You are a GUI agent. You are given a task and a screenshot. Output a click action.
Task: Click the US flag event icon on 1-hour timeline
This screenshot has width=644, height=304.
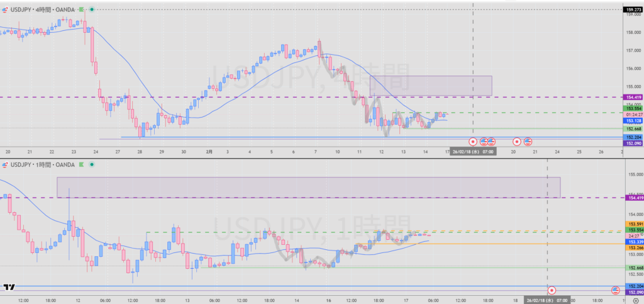616,290
